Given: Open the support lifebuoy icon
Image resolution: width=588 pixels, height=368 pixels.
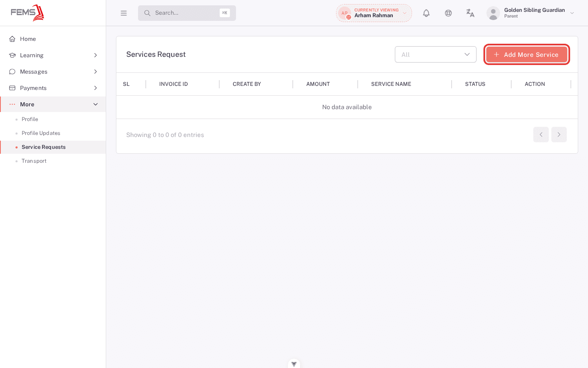Looking at the screenshot, I should 448,13.
